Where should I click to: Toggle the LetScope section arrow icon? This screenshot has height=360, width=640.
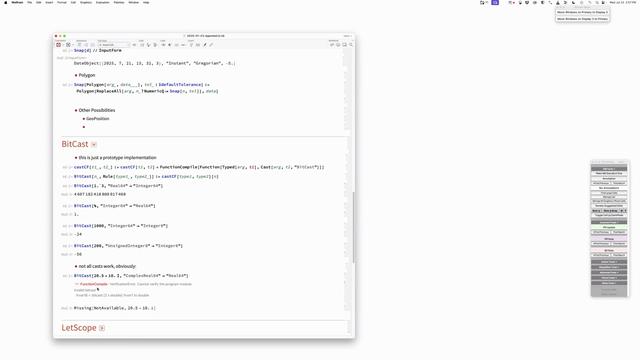(x=102, y=328)
